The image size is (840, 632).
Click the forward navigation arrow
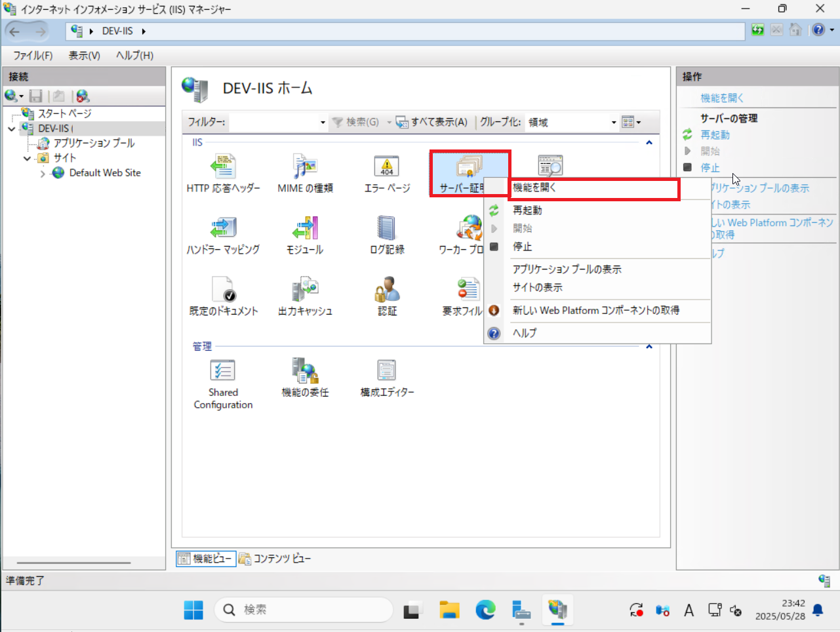tap(41, 31)
